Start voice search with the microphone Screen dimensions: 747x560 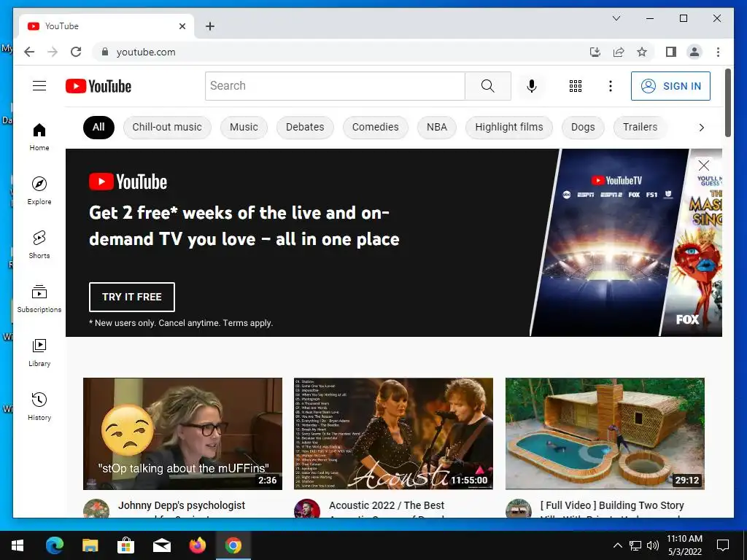click(x=532, y=86)
